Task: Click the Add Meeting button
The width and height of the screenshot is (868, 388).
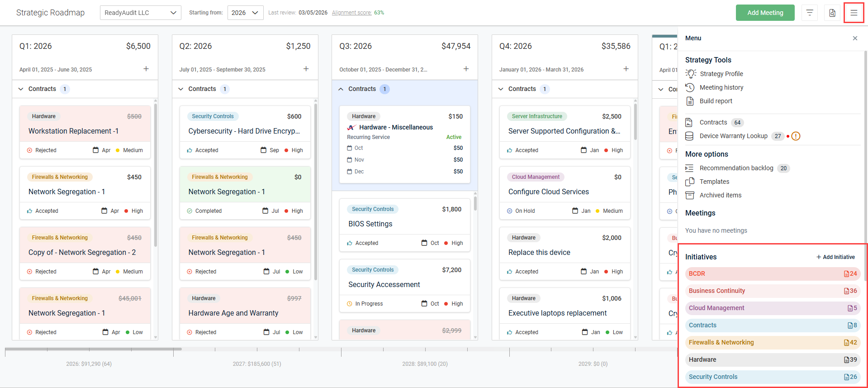Action: point(765,13)
